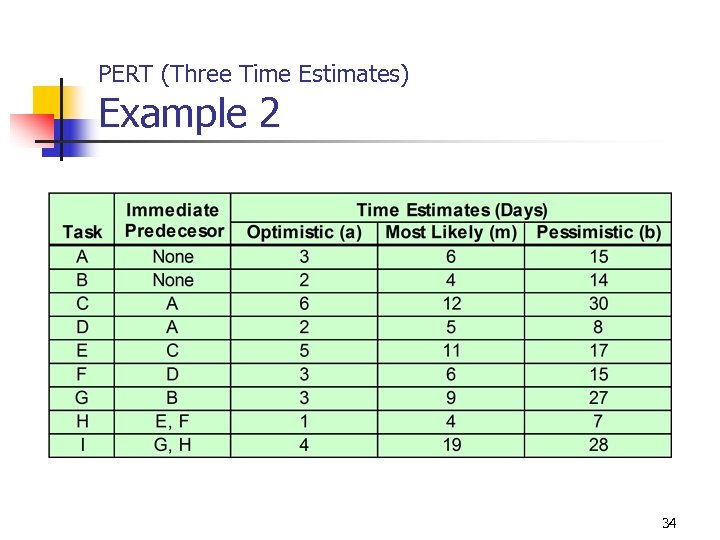
Task: Click the "Pessimistic (b)" column header
Action: (598, 232)
